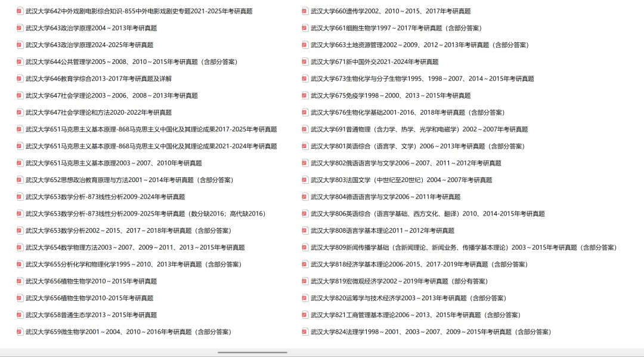Click PDF icon beside 818经济学基本理论 file
Image resolution: width=644 pixels, height=357 pixels.
(305, 264)
